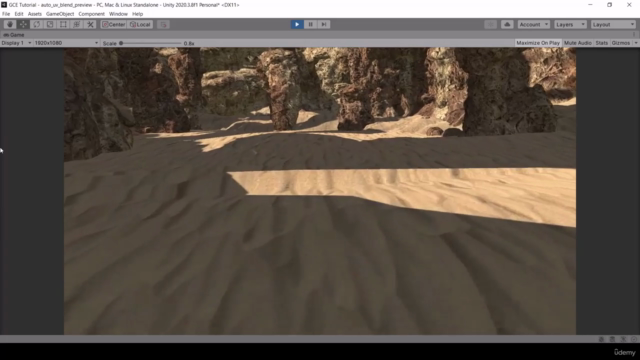The height and width of the screenshot is (360, 640).
Task: Click the Scale slider handle
Action: tap(121, 43)
